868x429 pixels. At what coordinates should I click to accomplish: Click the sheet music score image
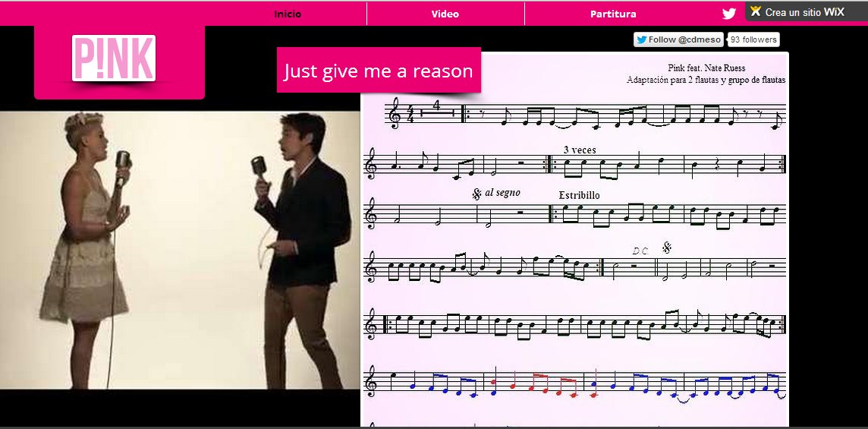tap(574, 239)
